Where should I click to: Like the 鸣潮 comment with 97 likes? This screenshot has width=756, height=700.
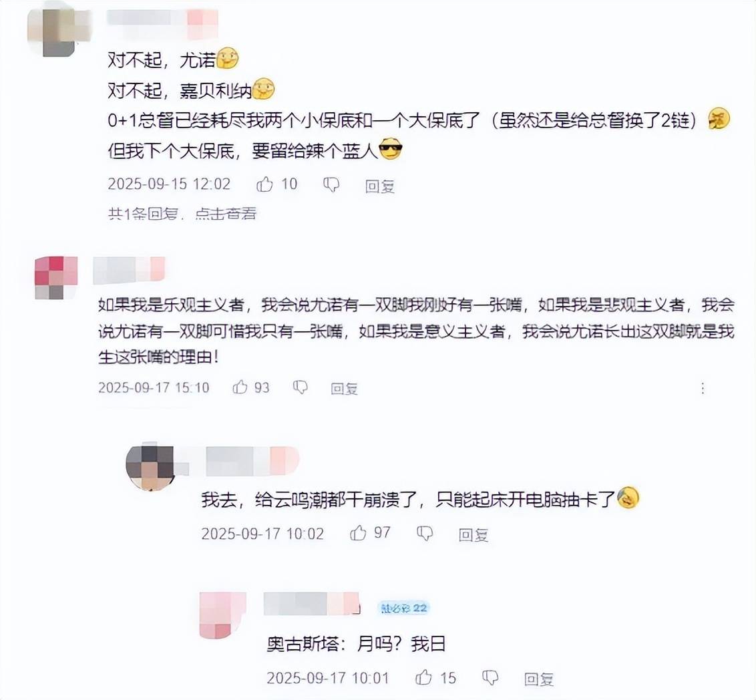358,533
